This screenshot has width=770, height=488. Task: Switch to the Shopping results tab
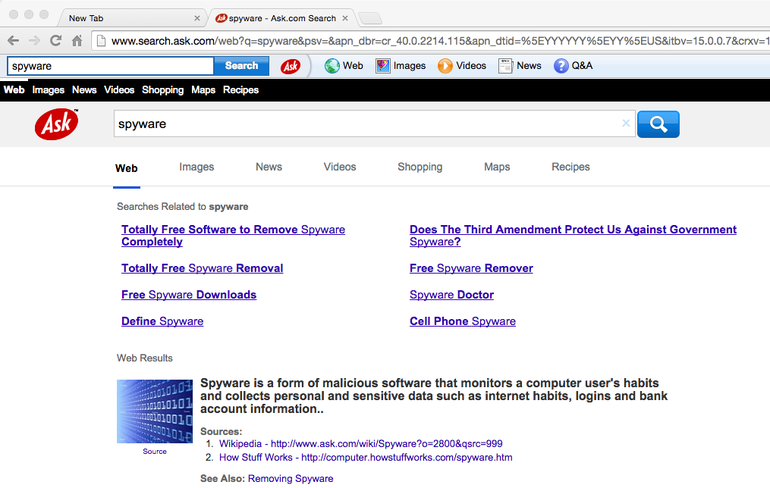(x=420, y=167)
